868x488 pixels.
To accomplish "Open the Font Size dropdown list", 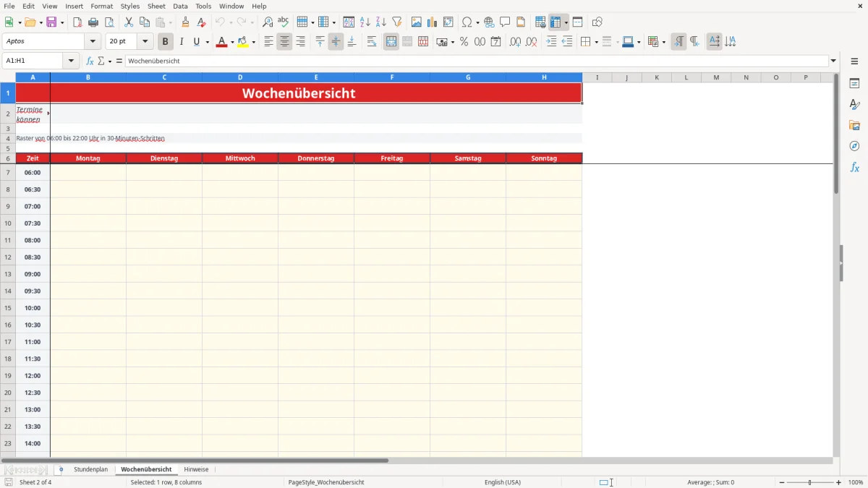I will pyautogui.click(x=145, y=42).
